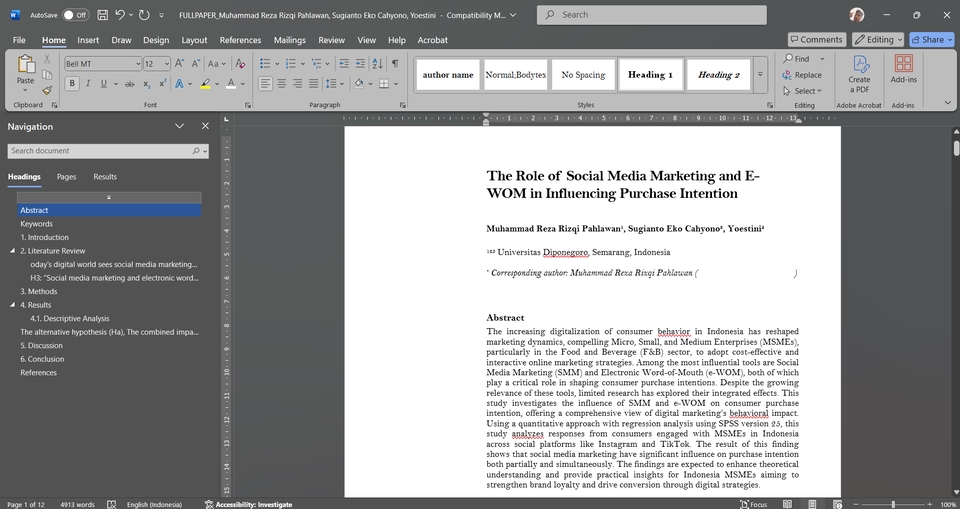960x509 pixels.
Task: Open the font size dropdown
Action: coord(166,64)
